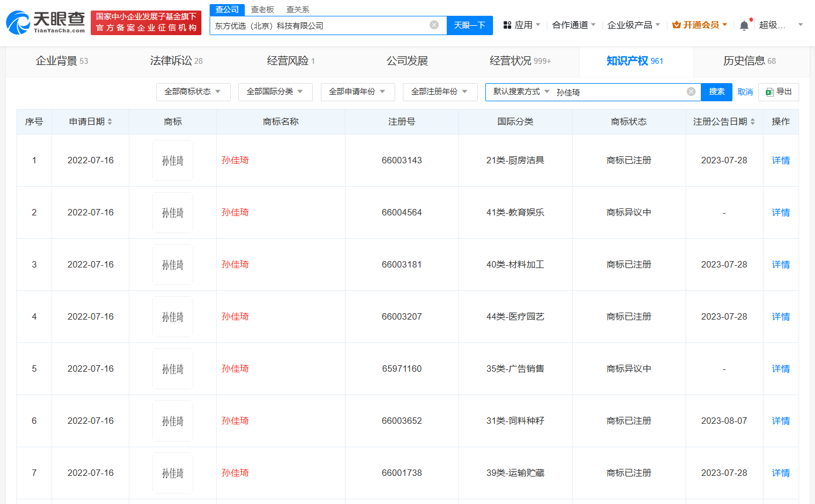The width and height of the screenshot is (815, 504).
Task: Sort by 申请日期 using the sort arrows
Action: (112, 122)
